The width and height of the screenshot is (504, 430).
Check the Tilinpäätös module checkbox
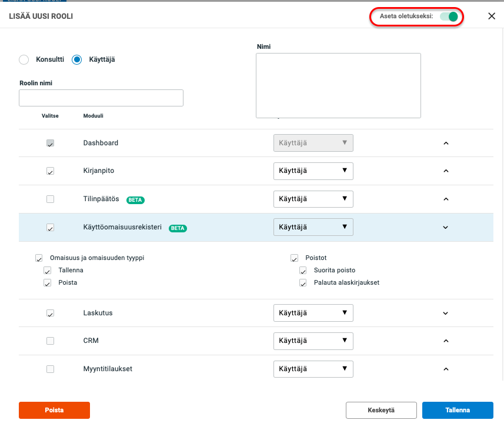[50, 199]
